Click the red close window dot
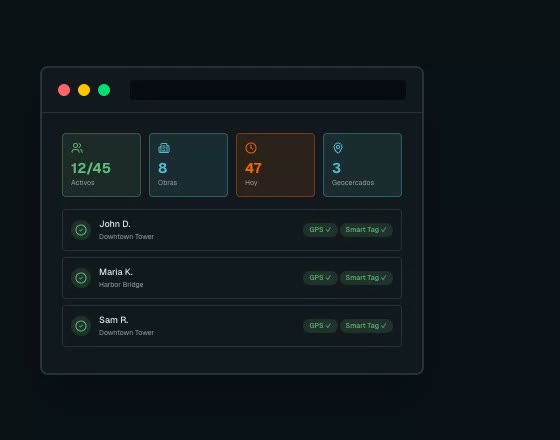This screenshot has height=440, width=560. coord(64,90)
